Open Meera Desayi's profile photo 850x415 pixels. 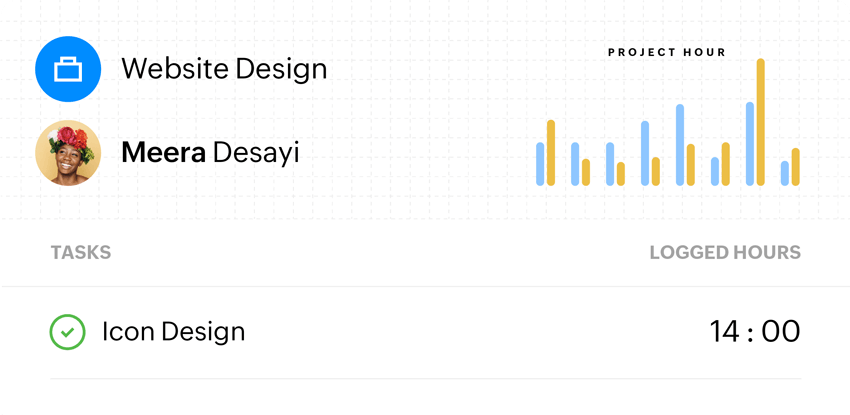click(68, 152)
